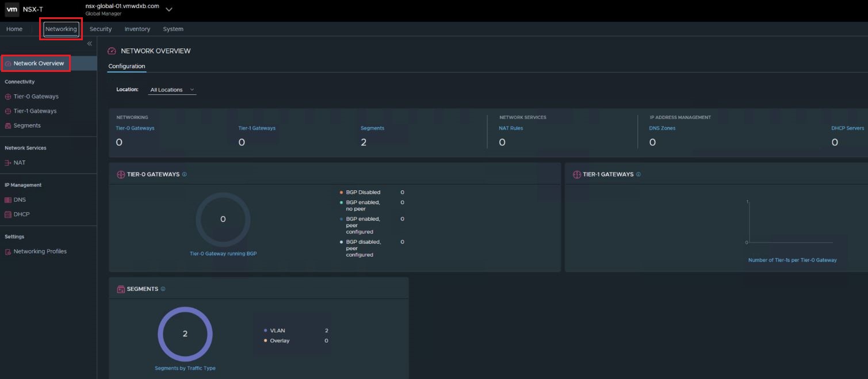
Task: Click the Tier-1 Gateways sidebar icon
Action: tap(8, 111)
